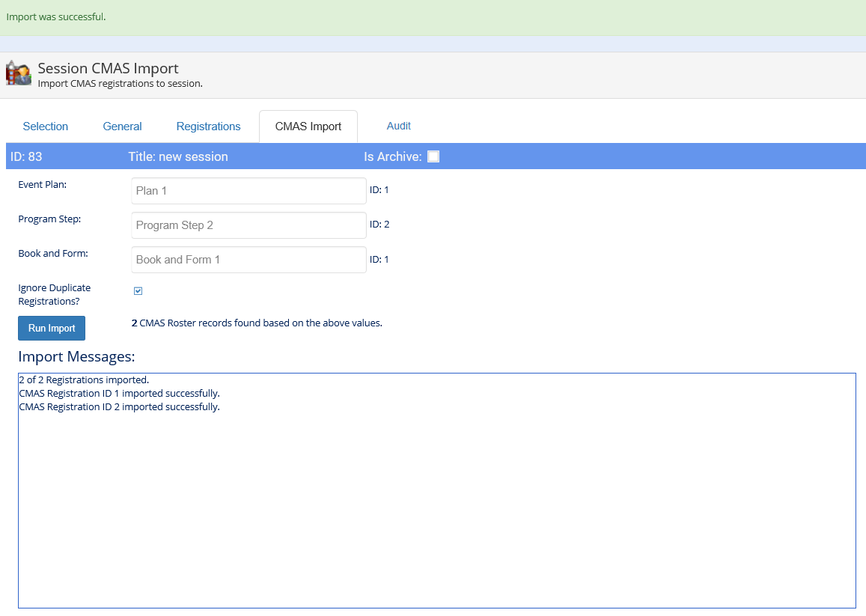Image resolution: width=866 pixels, height=616 pixels.
Task: Click the Book and Form field
Action: click(248, 260)
